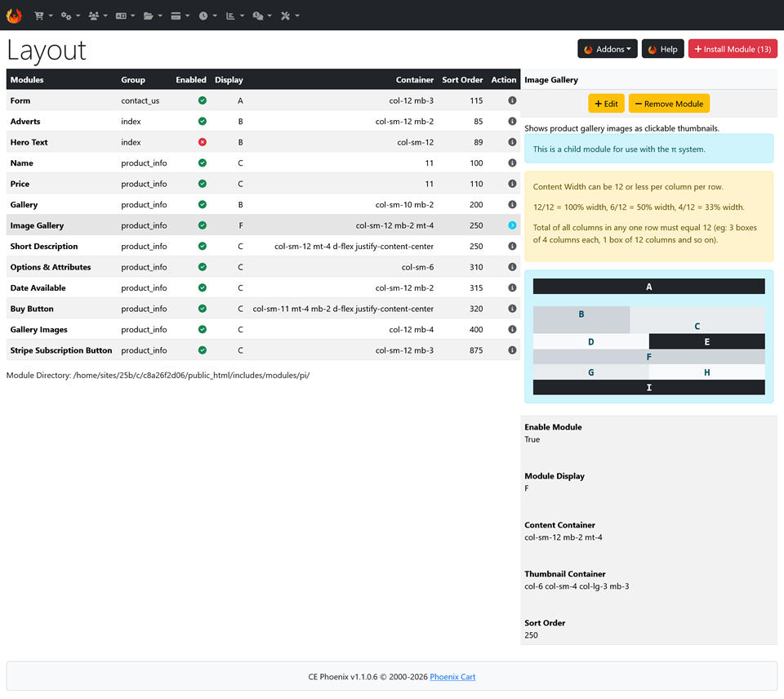Click layout block F in the diagram
This screenshot has height=699, width=784.
click(x=649, y=357)
